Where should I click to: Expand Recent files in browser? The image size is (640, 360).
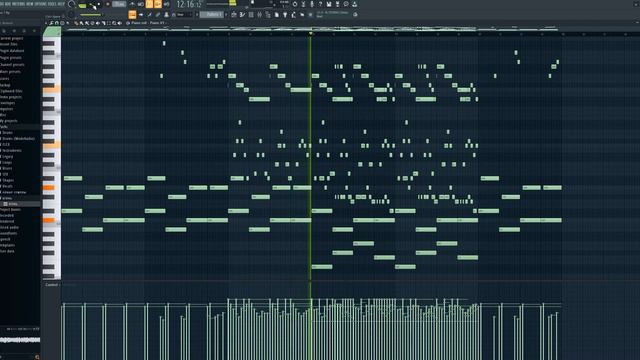pyautogui.click(x=9, y=44)
